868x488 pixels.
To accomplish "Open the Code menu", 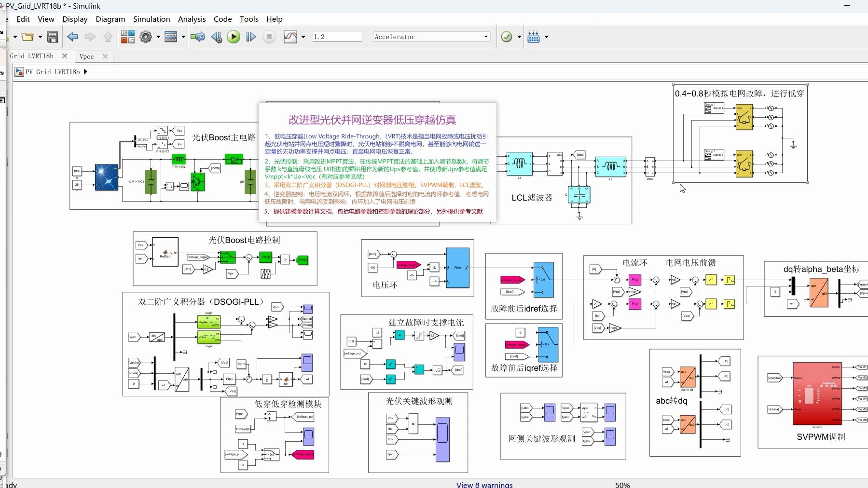I will tap(222, 19).
